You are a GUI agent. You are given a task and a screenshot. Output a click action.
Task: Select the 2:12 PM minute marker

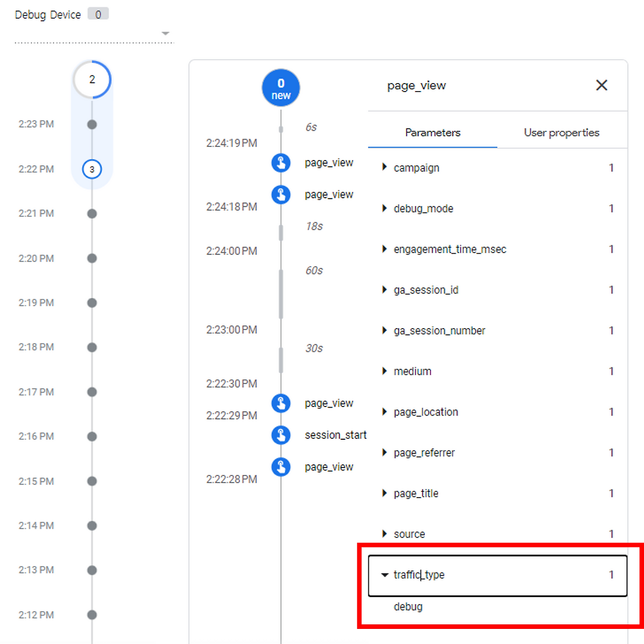pos(92,615)
